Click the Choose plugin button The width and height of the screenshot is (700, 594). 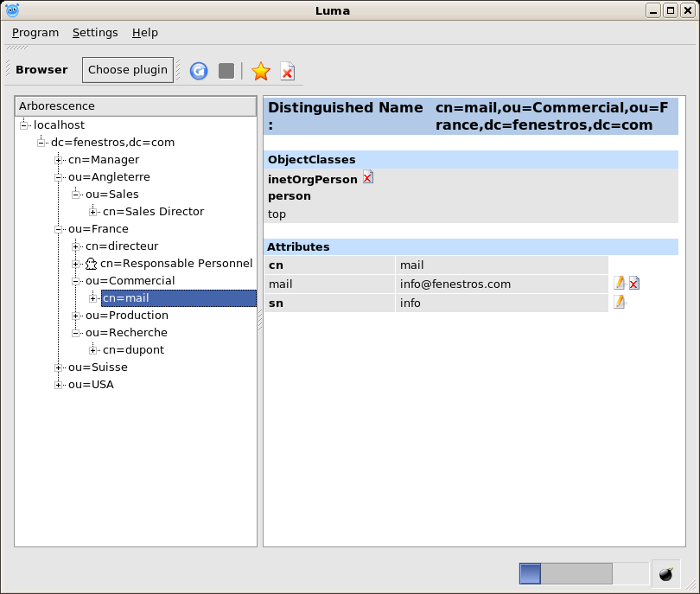[x=128, y=70]
